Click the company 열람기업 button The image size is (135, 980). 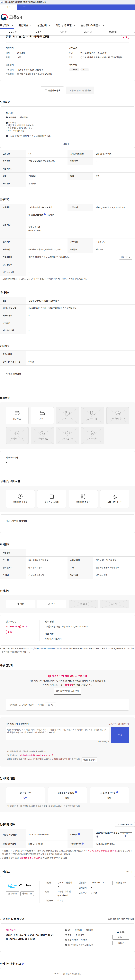point(27,894)
